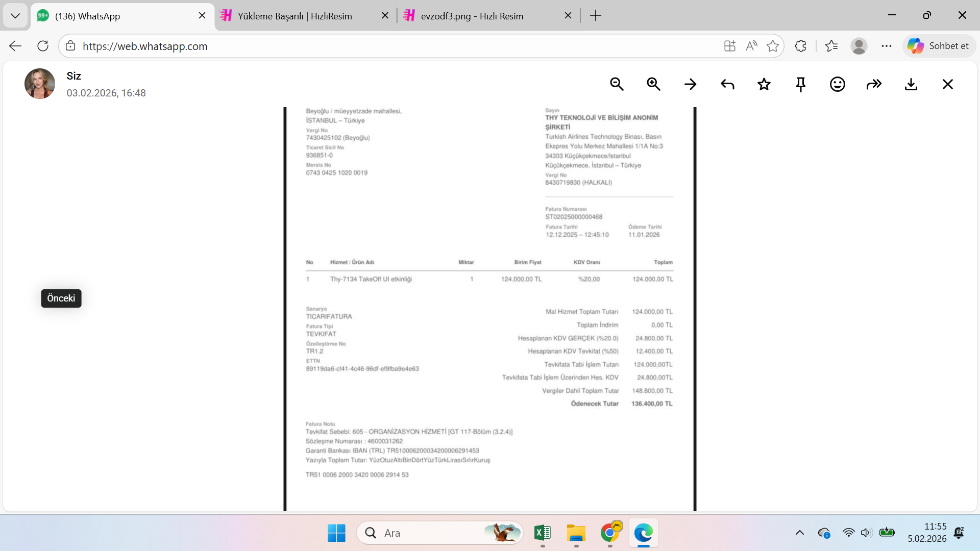Open the Favorites list
The image size is (980, 551).
(x=831, y=46)
